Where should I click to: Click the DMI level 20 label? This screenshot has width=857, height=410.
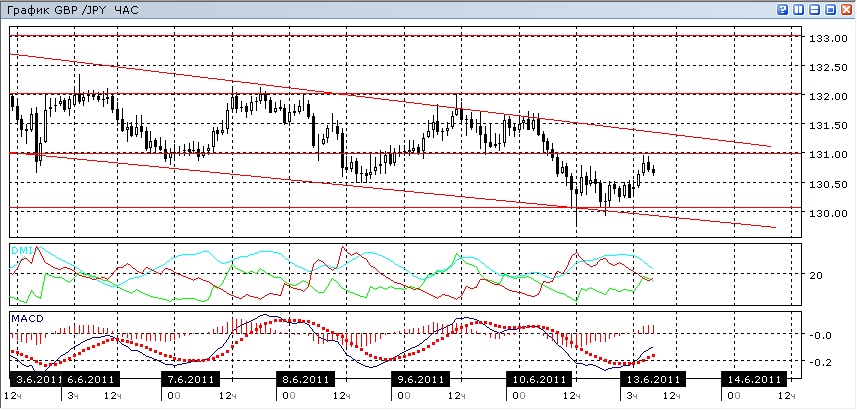coord(816,276)
